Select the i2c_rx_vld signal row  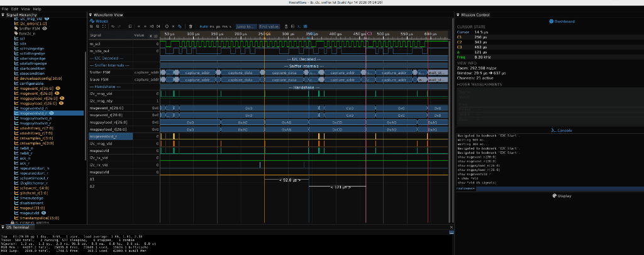point(124,165)
